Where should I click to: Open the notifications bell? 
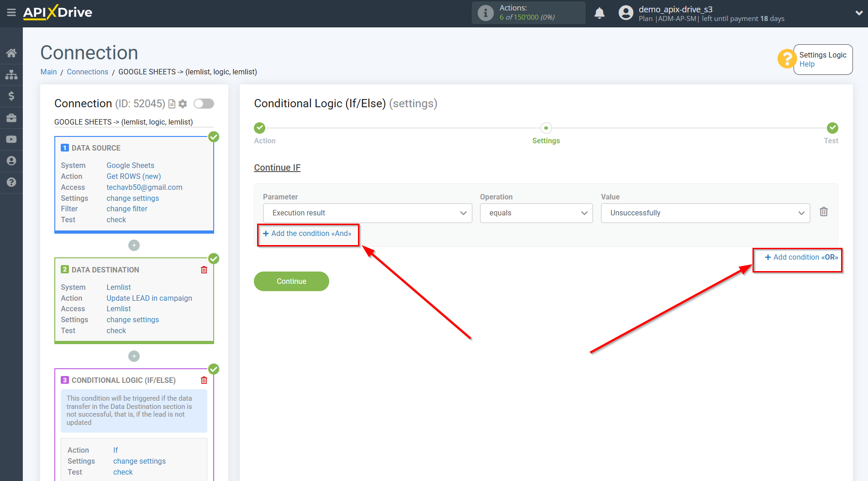click(600, 13)
